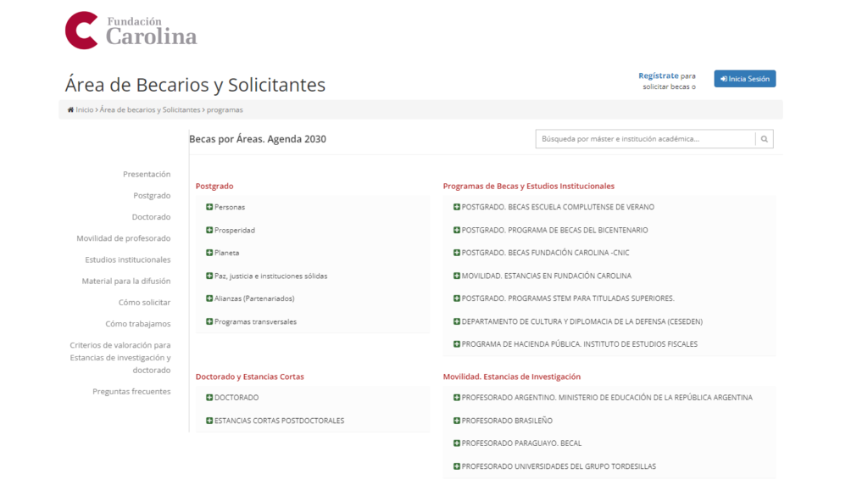This screenshot has height=491, width=868.
Task: Expand PROFESORADO UNIVERSIDADES DEL GRUPO TORDESILLAS
Action: (554, 466)
